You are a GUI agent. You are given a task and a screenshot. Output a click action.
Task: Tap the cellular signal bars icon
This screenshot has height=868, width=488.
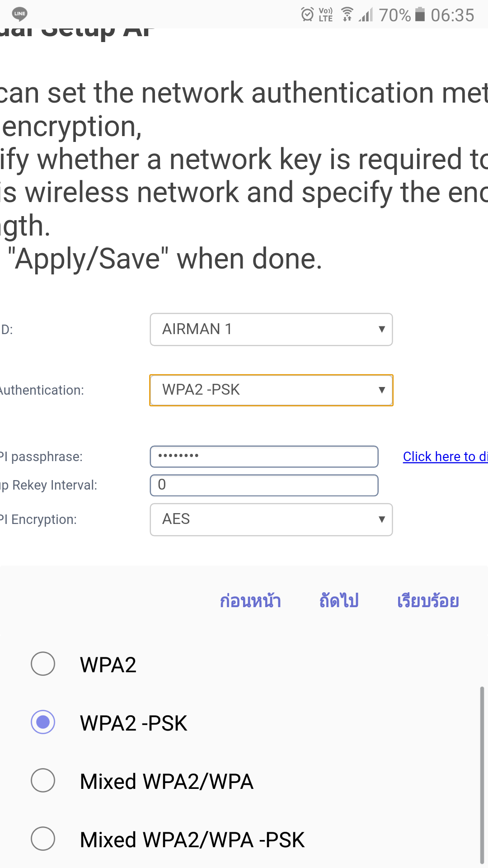(366, 14)
